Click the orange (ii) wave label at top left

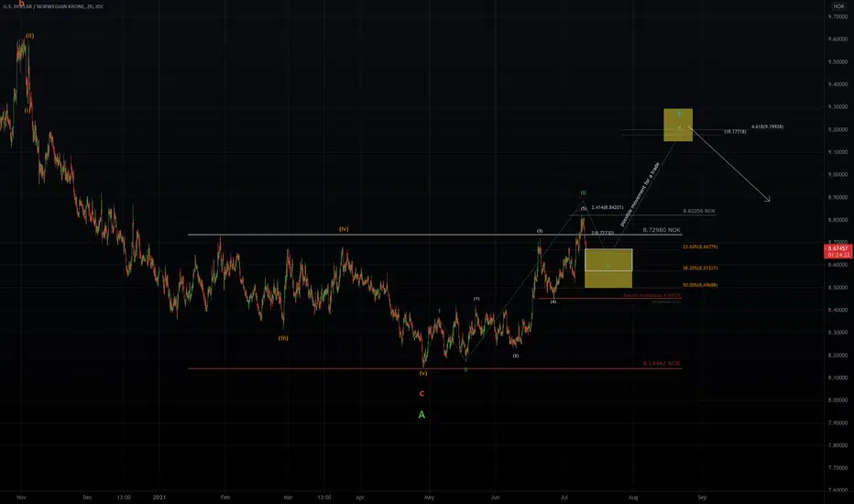tap(30, 36)
